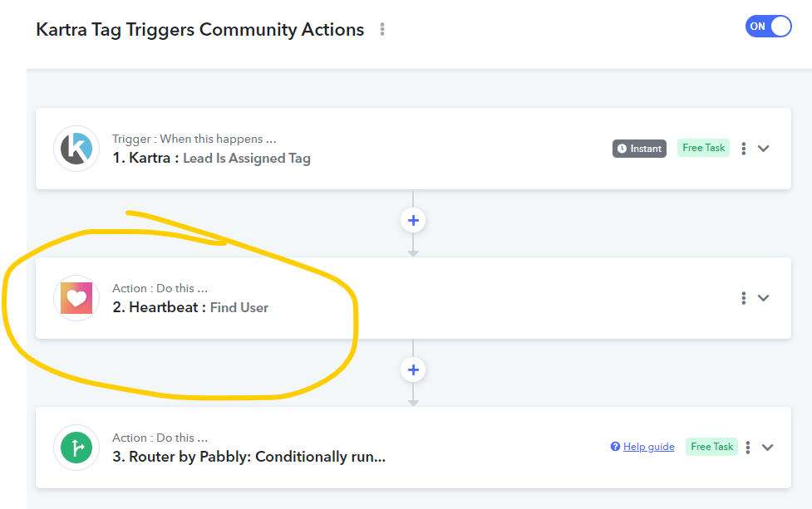The width and height of the screenshot is (812, 509).
Task: Add step between Heartbeat and Router
Action: 413,370
